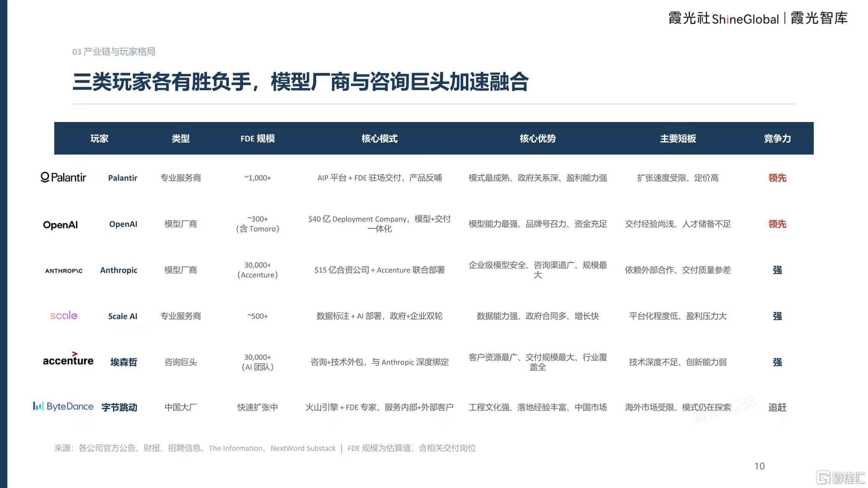The image size is (868, 488).
Task: Click the 霞光社 ShineGlobal header logo
Action: click(x=723, y=18)
